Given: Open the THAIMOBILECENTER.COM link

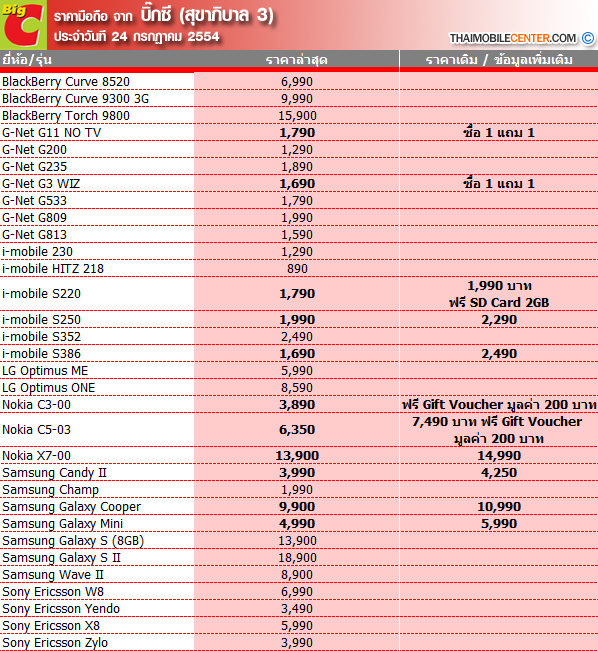Looking at the screenshot, I should pos(513,38).
